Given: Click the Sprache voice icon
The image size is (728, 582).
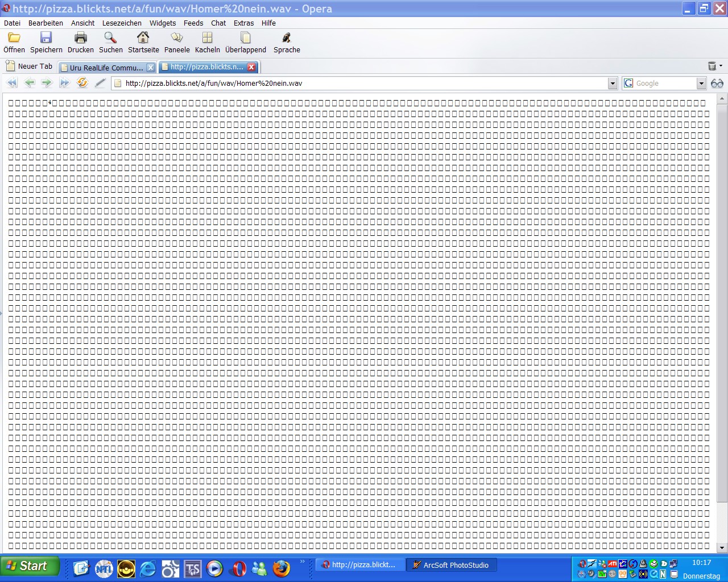Looking at the screenshot, I should (x=287, y=38).
